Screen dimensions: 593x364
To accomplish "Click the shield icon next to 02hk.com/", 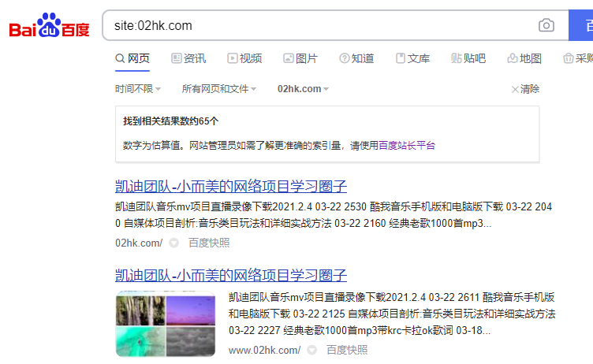I will pos(173,243).
